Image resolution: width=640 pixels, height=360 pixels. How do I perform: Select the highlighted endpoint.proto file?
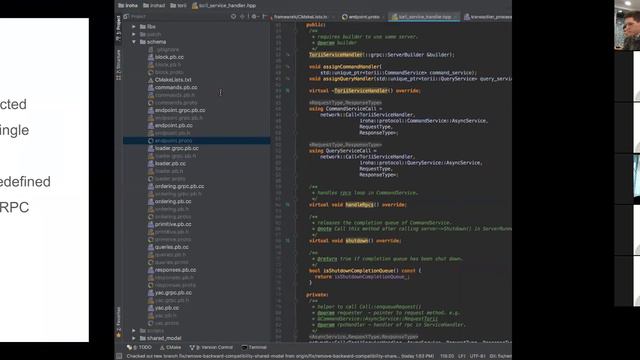(196, 140)
